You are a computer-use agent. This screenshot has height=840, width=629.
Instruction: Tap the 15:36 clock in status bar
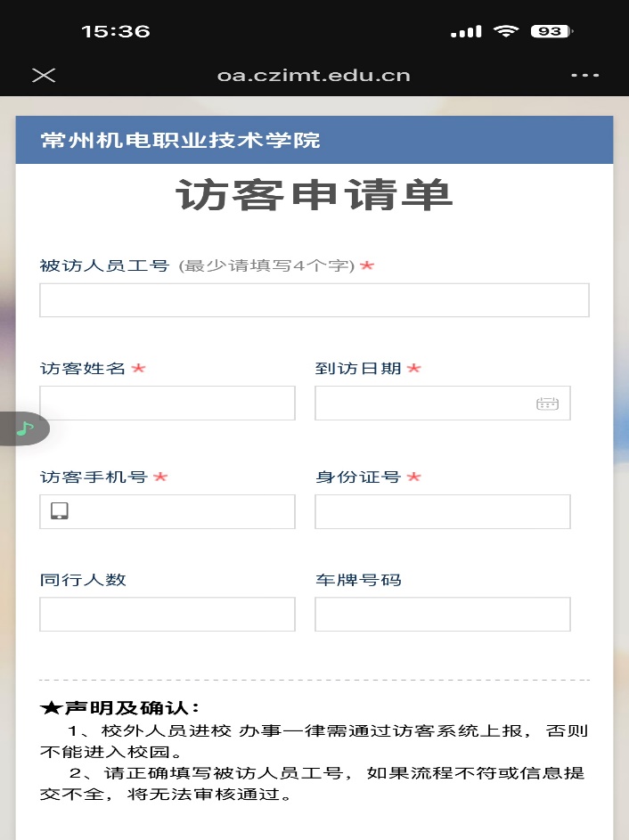[116, 31]
